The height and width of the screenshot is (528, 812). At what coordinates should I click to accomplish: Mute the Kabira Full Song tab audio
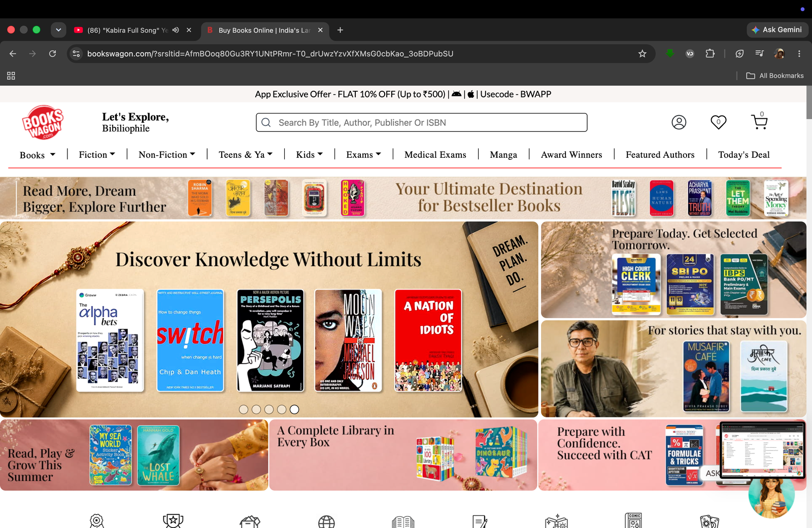tap(176, 30)
